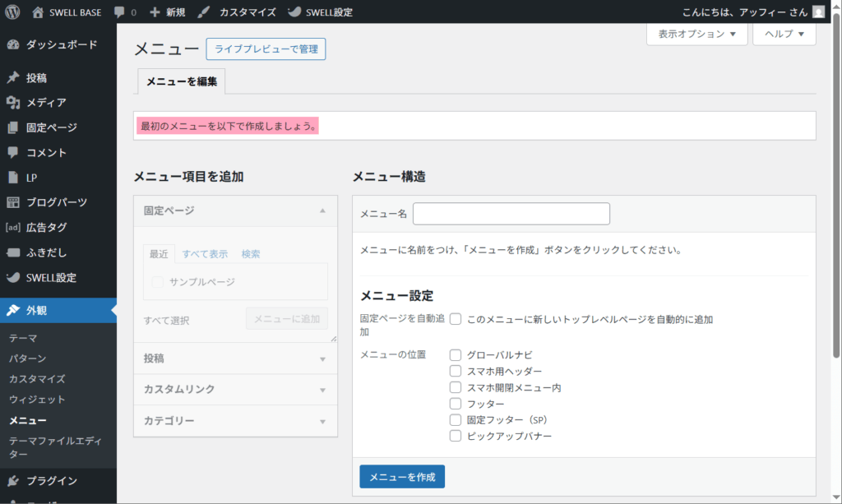The height and width of the screenshot is (504, 842).
Task: Check the ピックアップバナー location
Action: point(456,436)
